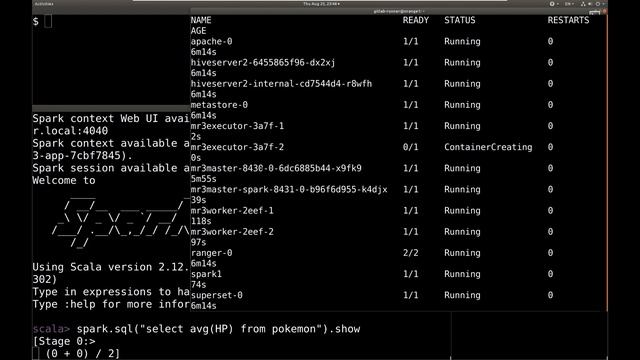The width and height of the screenshot is (640, 360).
Task: Select the superset-0 pod name
Action: (216, 295)
